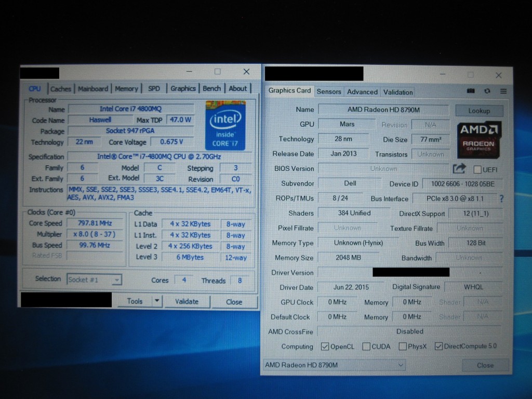The image size is (532, 399).
Task: Expand the Tools button dropdown arrow
Action: point(157,301)
